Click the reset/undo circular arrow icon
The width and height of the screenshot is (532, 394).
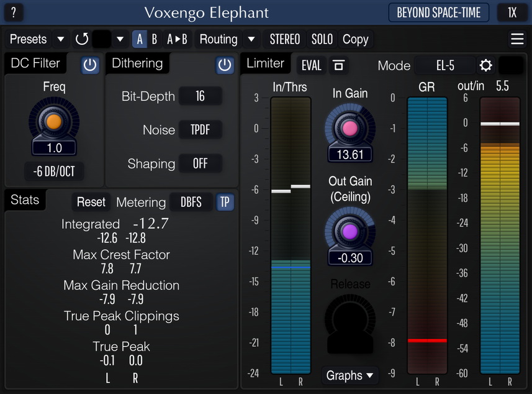click(82, 39)
